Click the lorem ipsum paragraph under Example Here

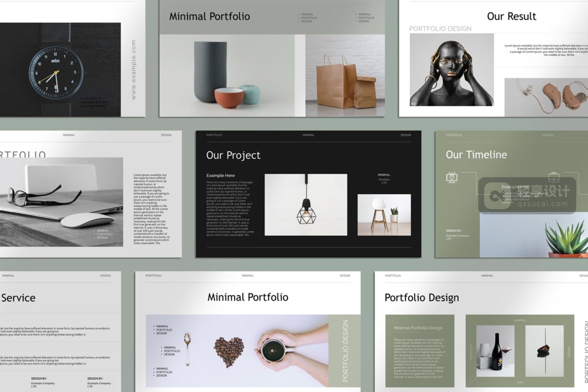point(230,208)
